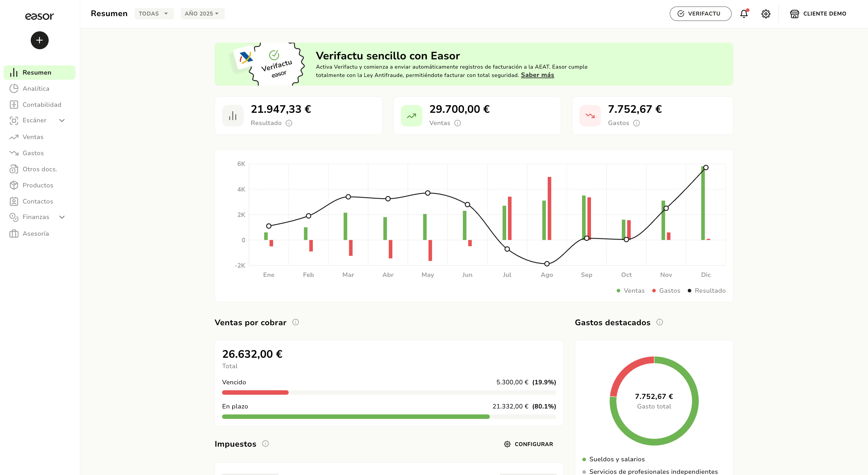Viewport: 868px width, 475px height.
Task: Open settings gear in top bar
Action: [x=766, y=14]
